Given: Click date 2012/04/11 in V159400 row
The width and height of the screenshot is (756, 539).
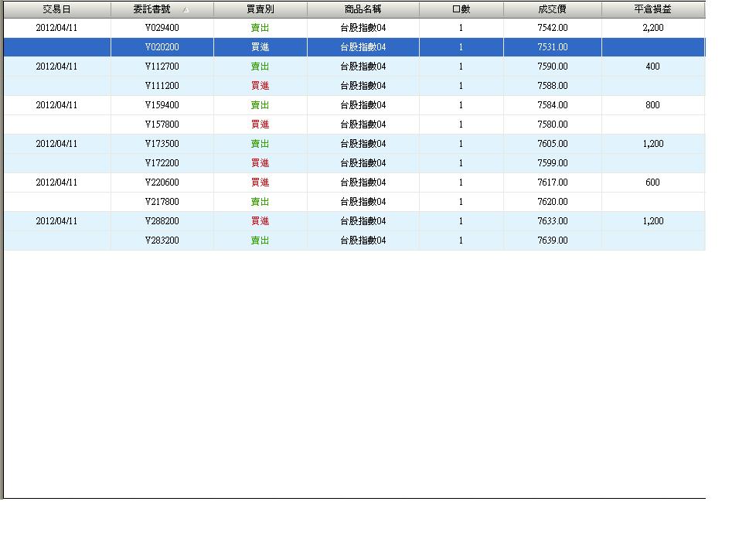Looking at the screenshot, I should pyautogui.click(x=57, y=105).
